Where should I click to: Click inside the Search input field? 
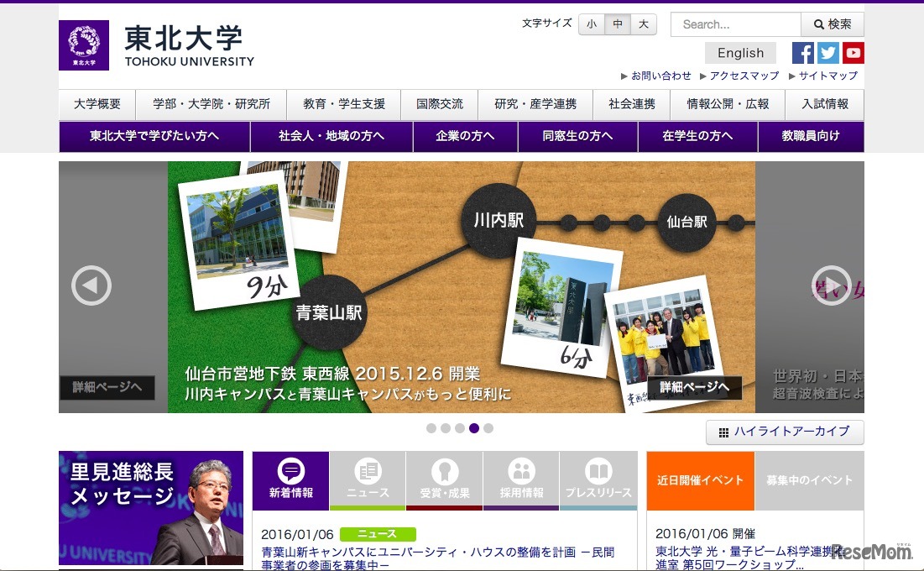pyautogui.click(x=735, y=24)
